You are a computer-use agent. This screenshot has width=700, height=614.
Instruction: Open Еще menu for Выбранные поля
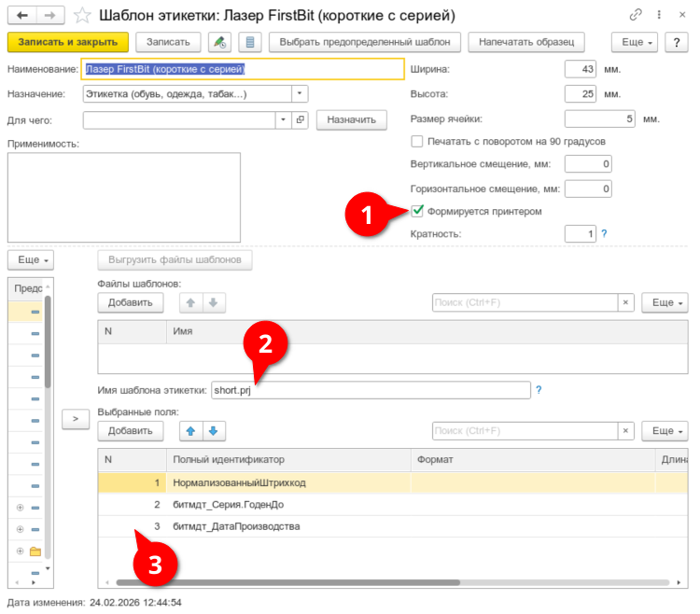pyautogui.click(x=665, y=430)
